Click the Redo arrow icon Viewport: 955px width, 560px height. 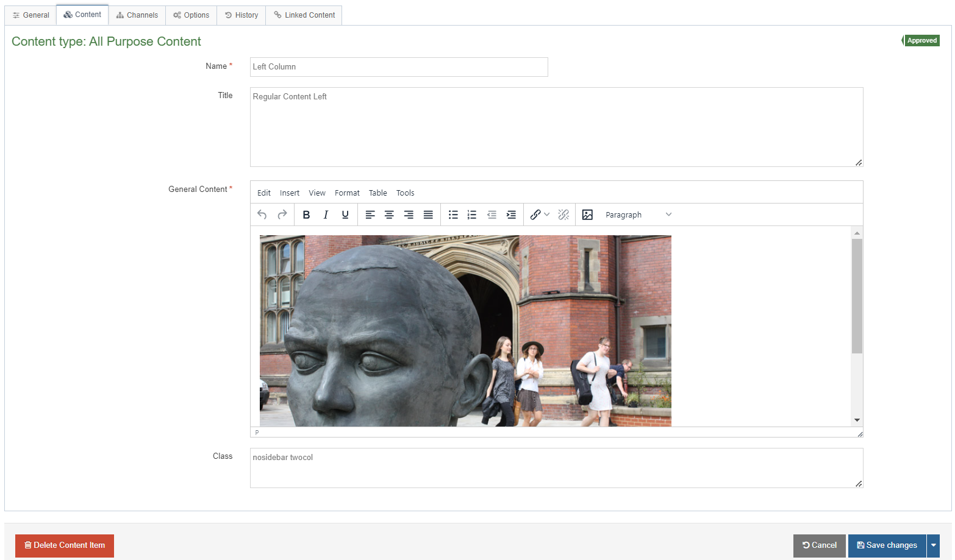point(282,214)
